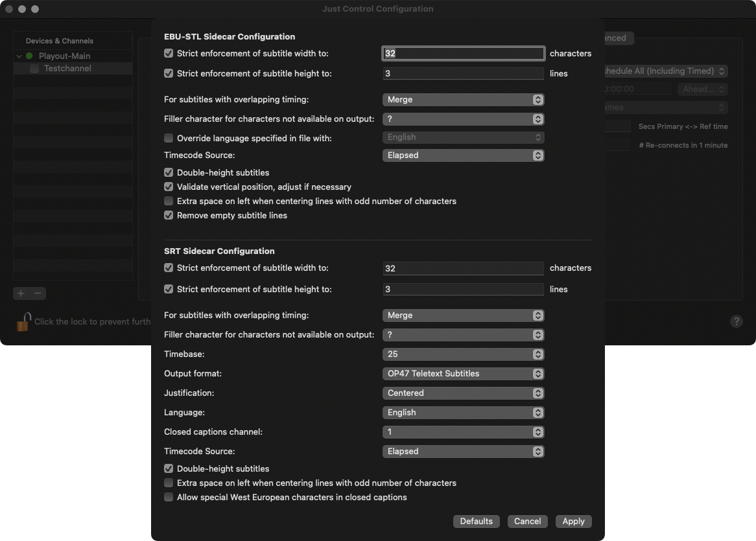Screen dimensions: 756x541
Task: Open SRT Language English dropdown
Action: (x=464, y=412)
